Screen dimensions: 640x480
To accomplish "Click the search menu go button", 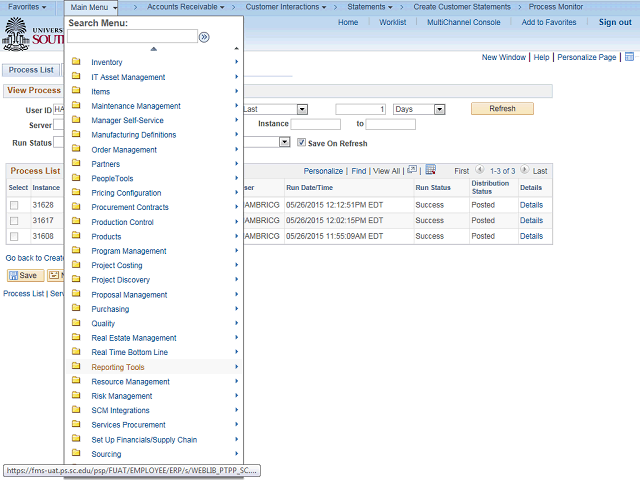I will 204,37.
